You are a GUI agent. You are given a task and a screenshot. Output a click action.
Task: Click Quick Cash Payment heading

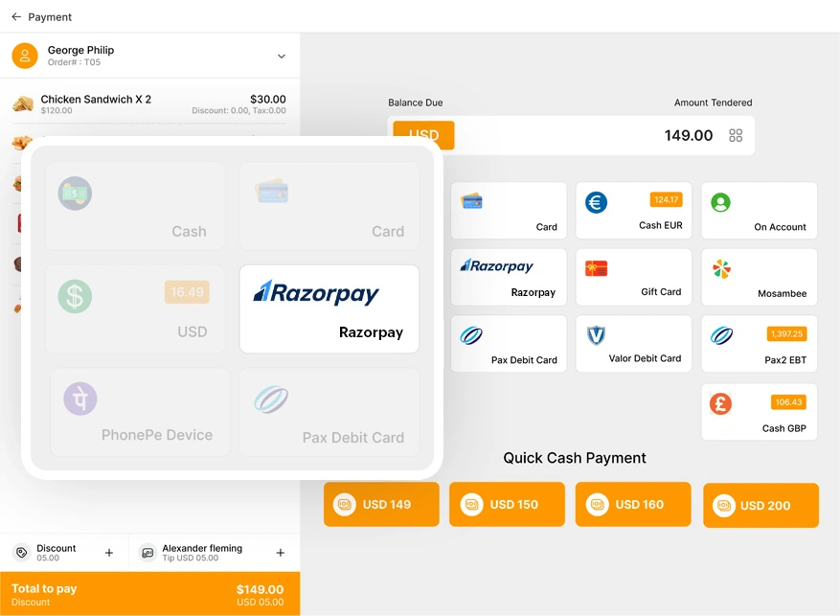[575, 458]
